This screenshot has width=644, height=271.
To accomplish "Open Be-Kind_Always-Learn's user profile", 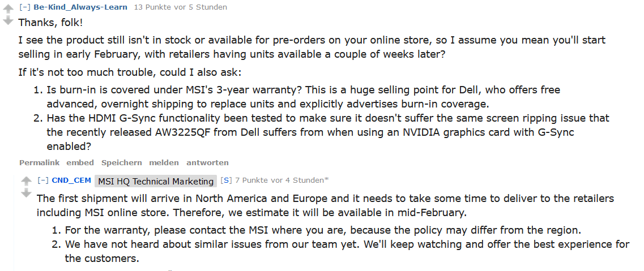I will pyautogui.click(x=80, y=7).
